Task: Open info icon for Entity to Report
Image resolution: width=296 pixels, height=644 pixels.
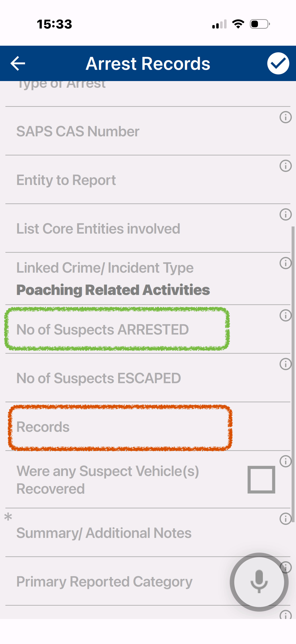Action: [285, 166]
